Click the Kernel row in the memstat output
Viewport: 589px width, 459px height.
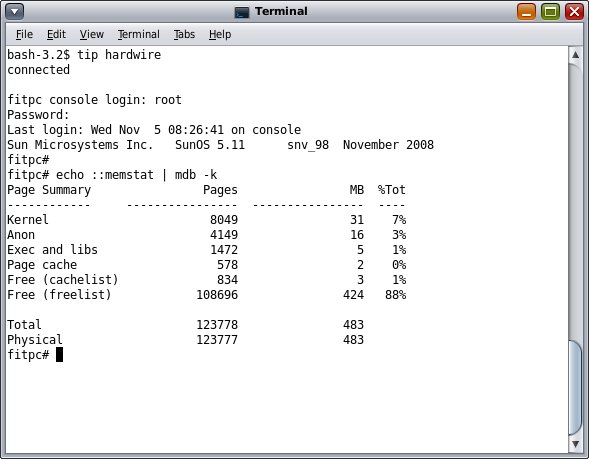pyautogui.click(x=207, y=220)
